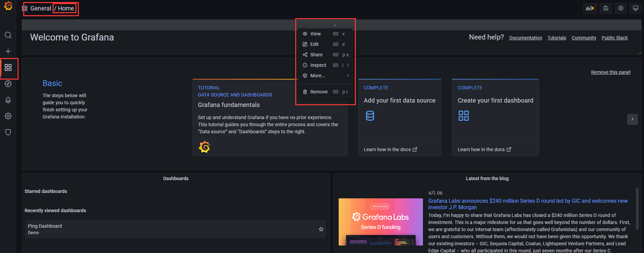Advance setup cards with right arrow button

pos(633,119)
